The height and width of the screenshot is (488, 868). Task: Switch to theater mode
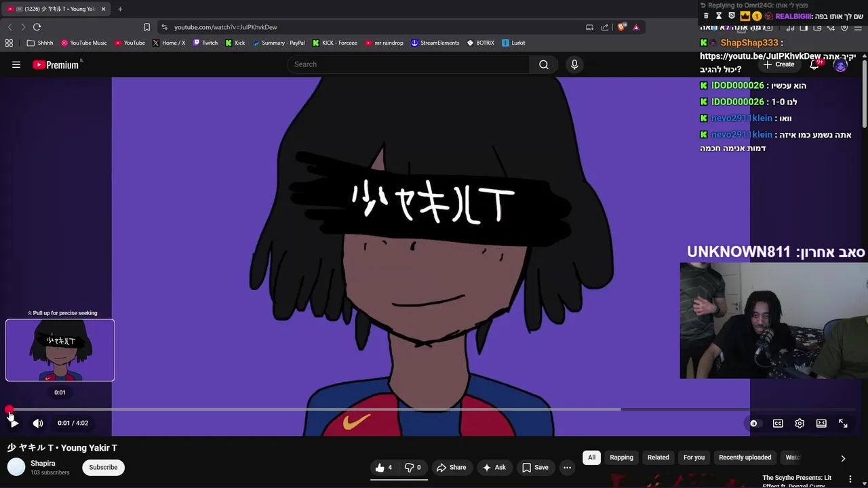821,423
